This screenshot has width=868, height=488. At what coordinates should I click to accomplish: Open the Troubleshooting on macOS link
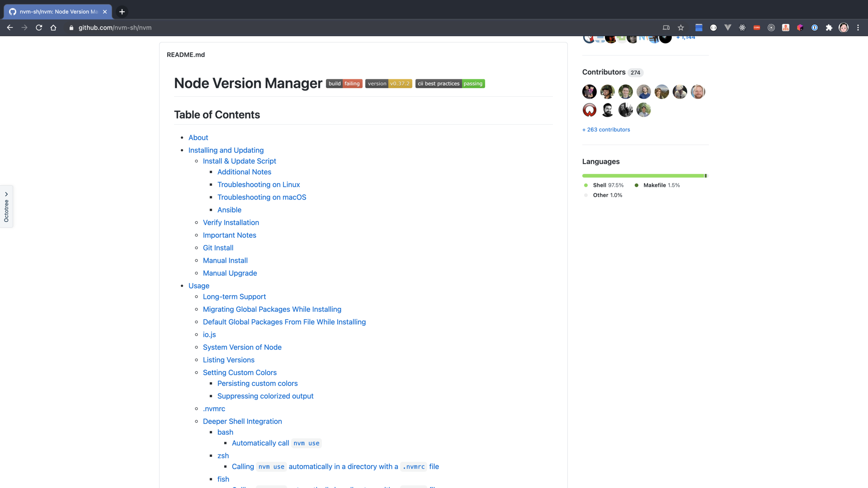click(x=261, y=197)
